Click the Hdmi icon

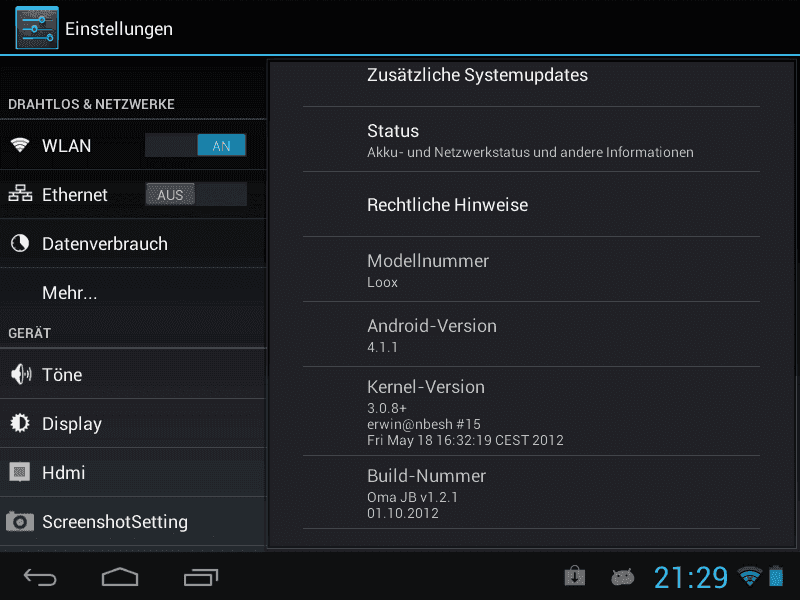coord(19,472)
